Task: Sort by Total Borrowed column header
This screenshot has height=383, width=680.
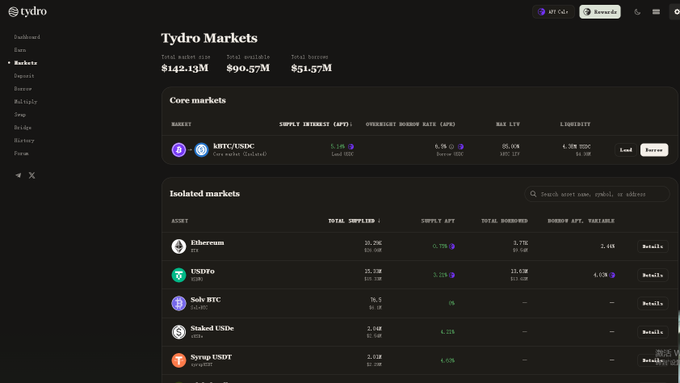Action: click(504, 221)
